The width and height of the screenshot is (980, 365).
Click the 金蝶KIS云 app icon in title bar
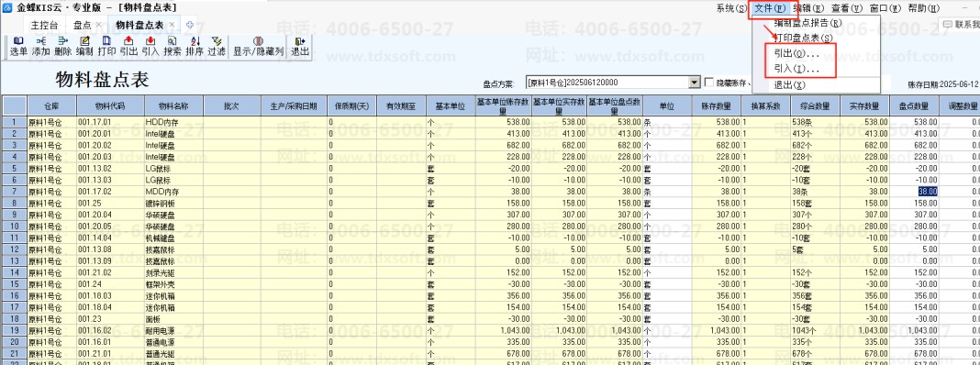(7, 7)
